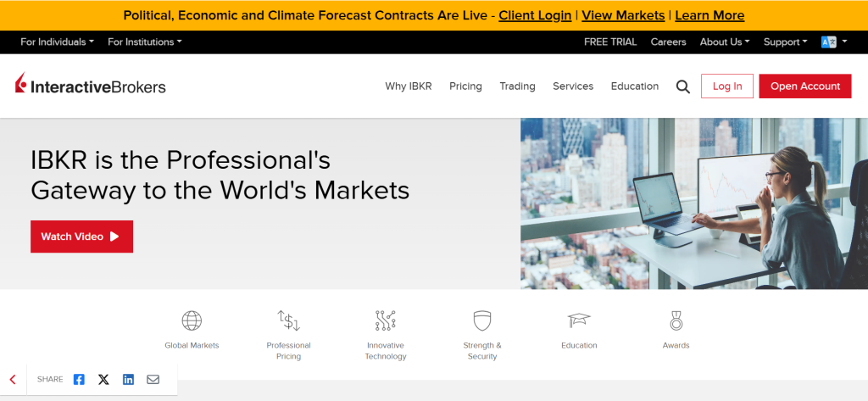Image resolution: width=868 pixels, height=401 pixels.
Task: Share on X (Twitter)
Action: pyautogui.click(x=103, y=380)
